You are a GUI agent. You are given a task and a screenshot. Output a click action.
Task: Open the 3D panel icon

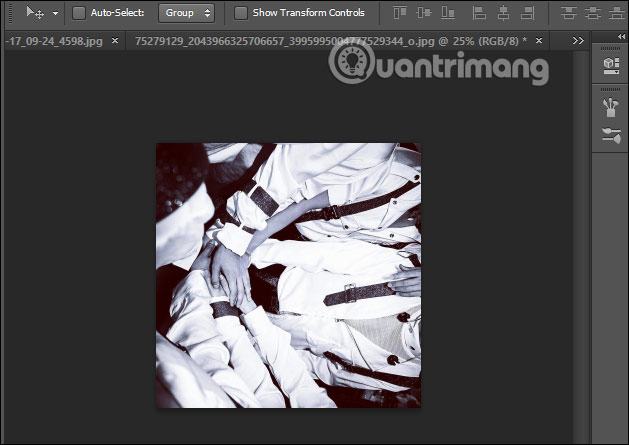(611, 65)
